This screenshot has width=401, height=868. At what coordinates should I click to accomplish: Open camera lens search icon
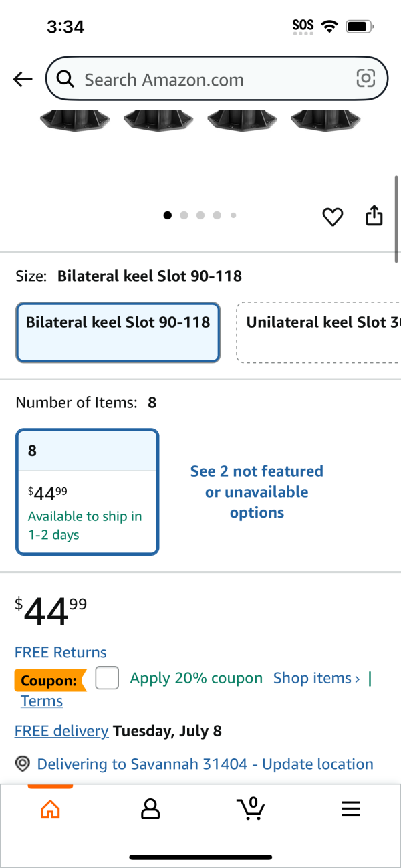point(366,79)
